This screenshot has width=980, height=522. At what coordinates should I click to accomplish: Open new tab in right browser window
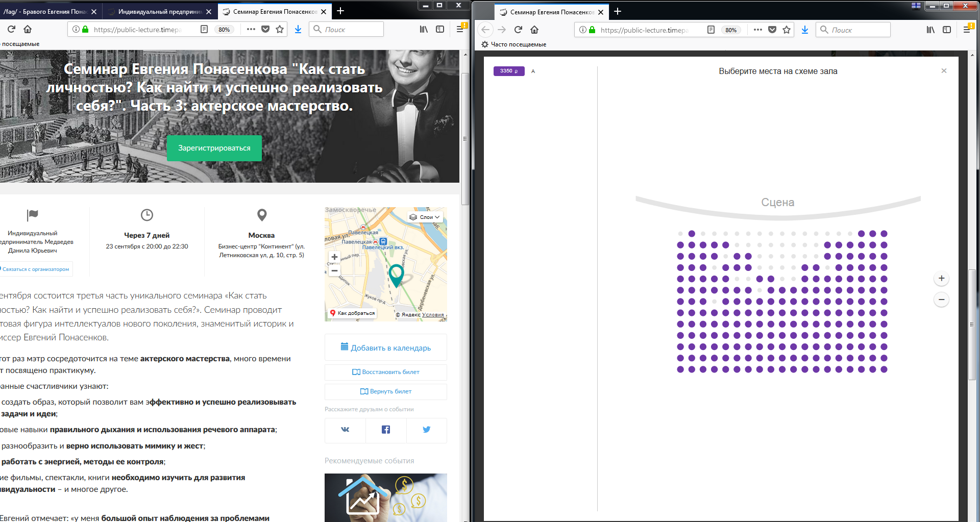point(618,11)
